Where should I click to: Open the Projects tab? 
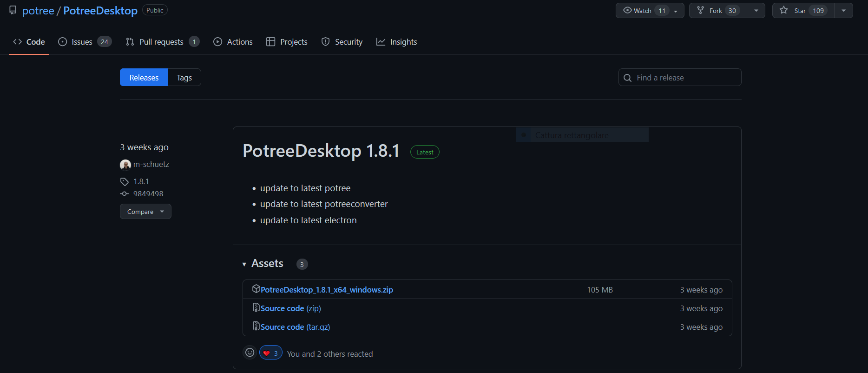coord(287,42)
